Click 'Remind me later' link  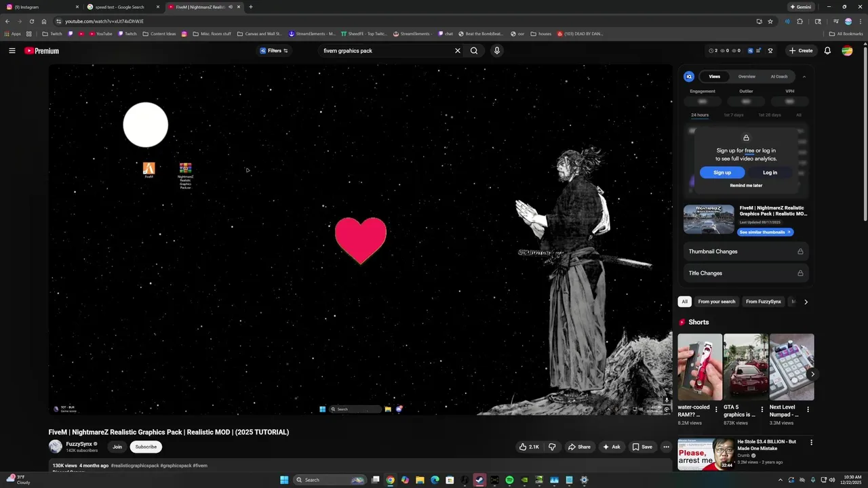coord(746,186)
